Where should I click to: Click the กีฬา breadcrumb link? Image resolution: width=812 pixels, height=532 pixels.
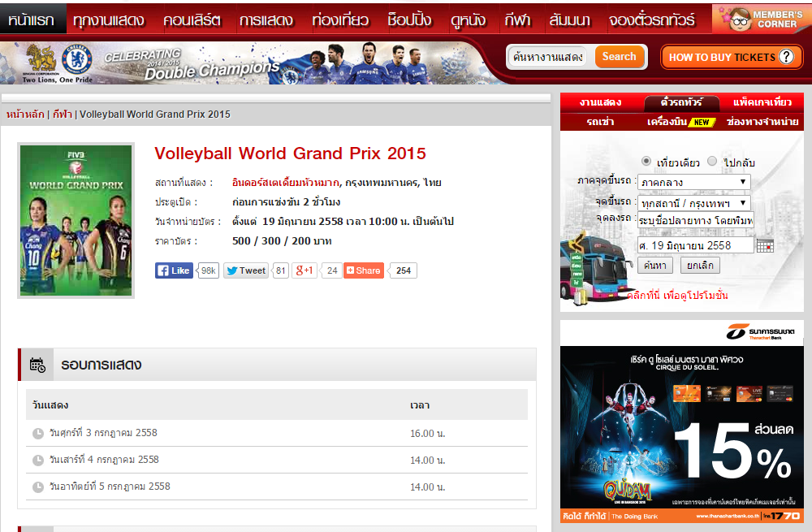click(x=63, y=115)
